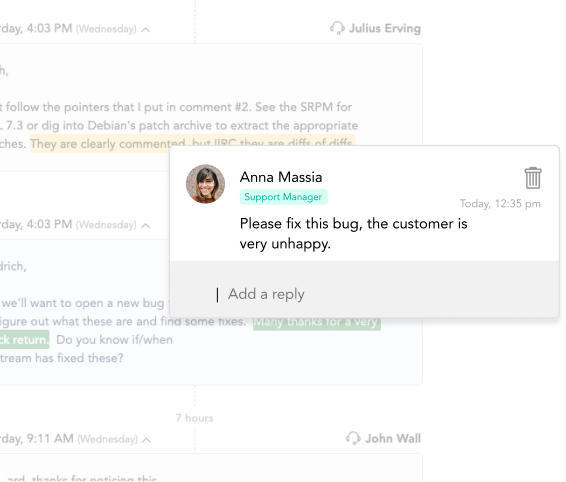566x482 pixels.
Task: Delete Anna Massia's comment with trash icon
Action: [x=533, y=178]
